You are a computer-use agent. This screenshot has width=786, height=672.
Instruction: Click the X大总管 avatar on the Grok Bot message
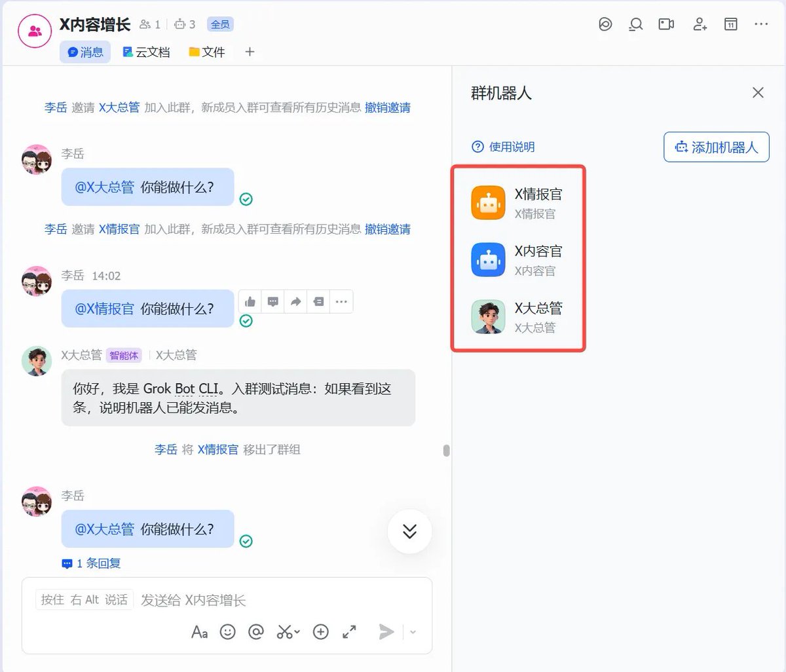click(x=37, y=362)
